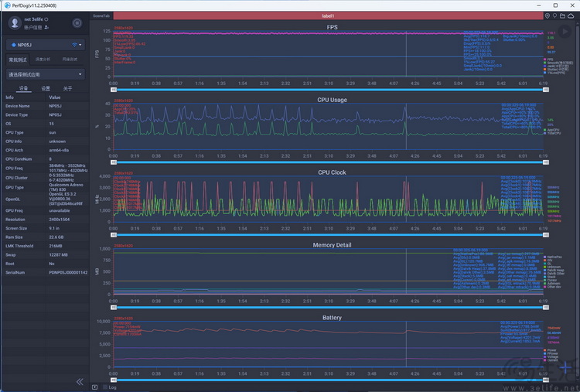The width and height of the screenshot is (580, 392).
Task: Collapse the left sidebar with double chevron
Action: pyautogui.click(x=79, y=381)
